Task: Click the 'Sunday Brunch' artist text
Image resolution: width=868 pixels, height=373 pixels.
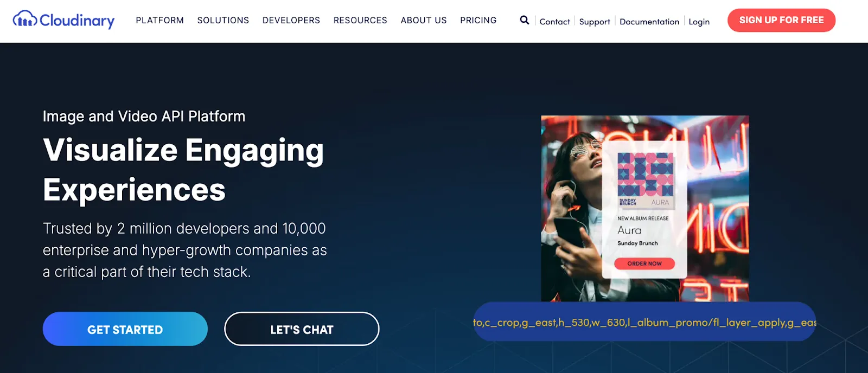Action: click(637, 243)
